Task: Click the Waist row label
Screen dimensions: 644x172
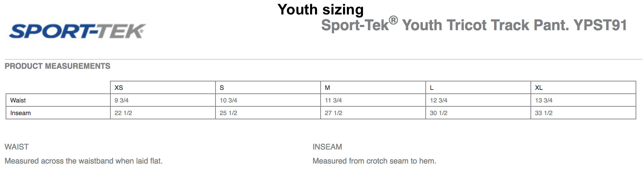Action: tap(18, 100)
